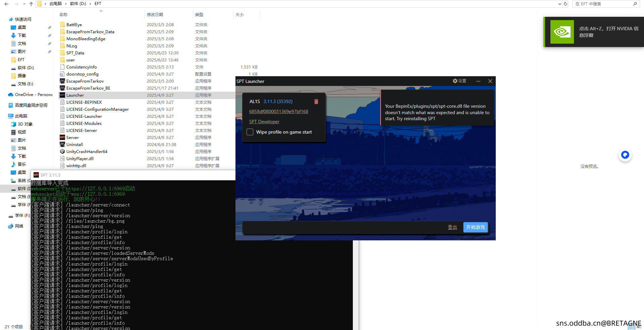This screenshot has height=330, width=644.
Task: Sort files by 修改日期 column
Action: coord(155,14)
